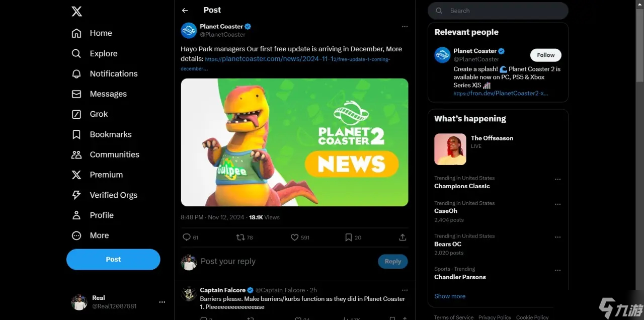This screenshot has height=320, width=644.
Task: Share the post via share icon
Action: tap(403, 237)
